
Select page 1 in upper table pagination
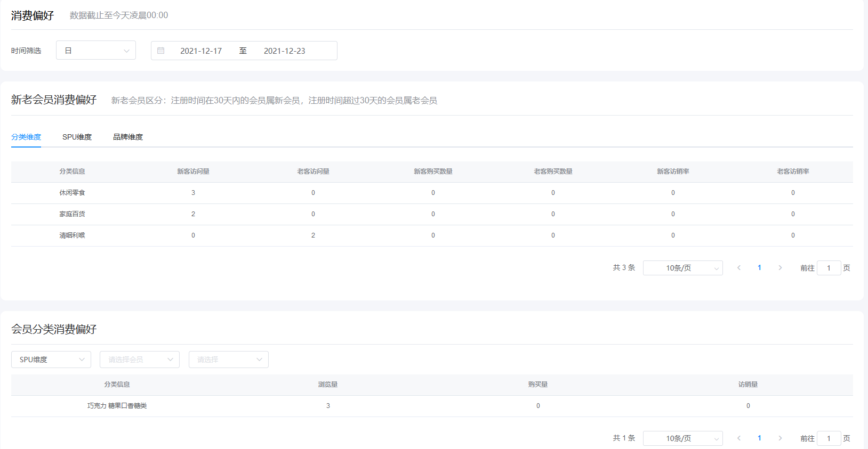pos(759,268)
